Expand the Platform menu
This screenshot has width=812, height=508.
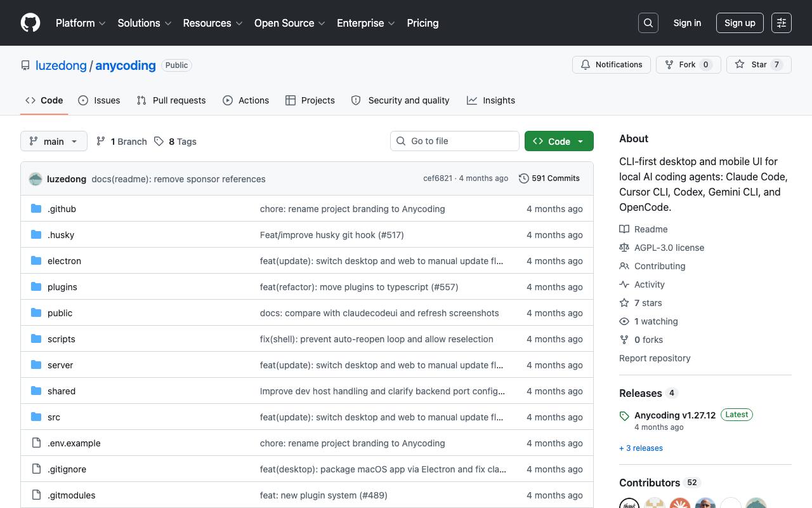point(81,23)
